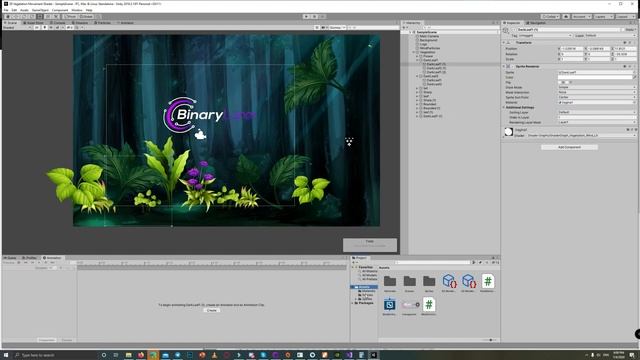This screenshot has width=640, height=360.
Task: Switch to the Profiler tab
Action: tap(29, 258)
